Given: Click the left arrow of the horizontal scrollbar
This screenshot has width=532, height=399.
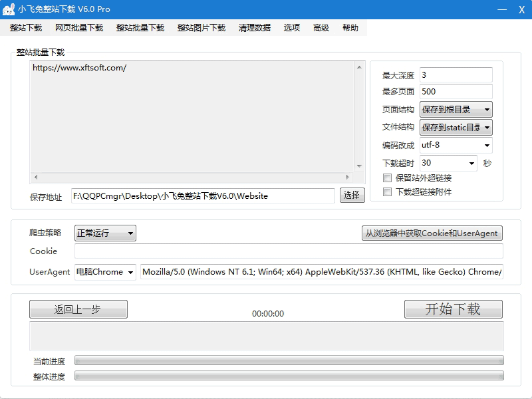Looking at the screenshot, I should click(x=36, y=177).
